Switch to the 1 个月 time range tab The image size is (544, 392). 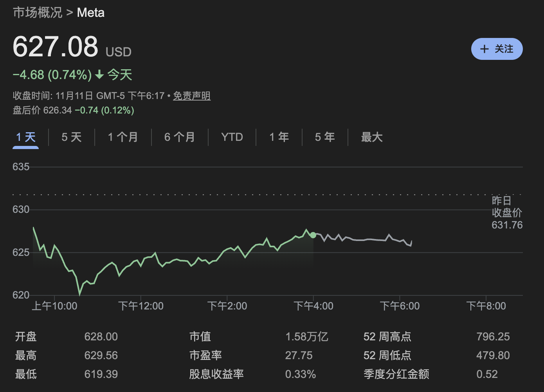click(x=123, y=137)
